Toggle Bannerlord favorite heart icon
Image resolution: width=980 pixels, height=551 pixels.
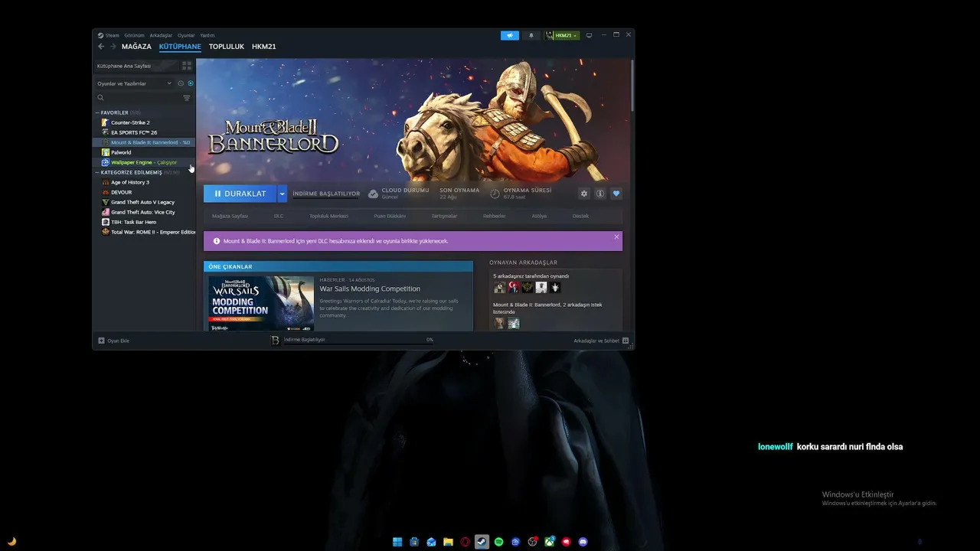click(616, 194)
